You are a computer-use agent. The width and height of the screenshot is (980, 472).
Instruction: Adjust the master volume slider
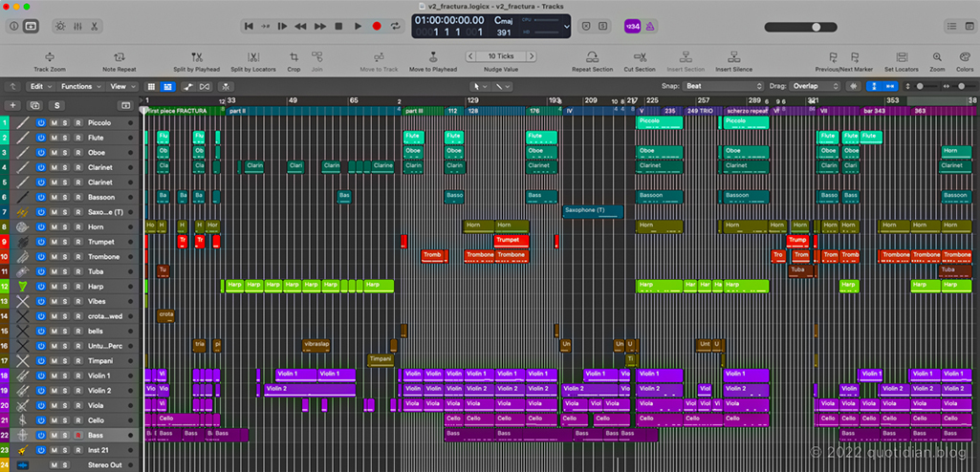(x=801, y=27)
